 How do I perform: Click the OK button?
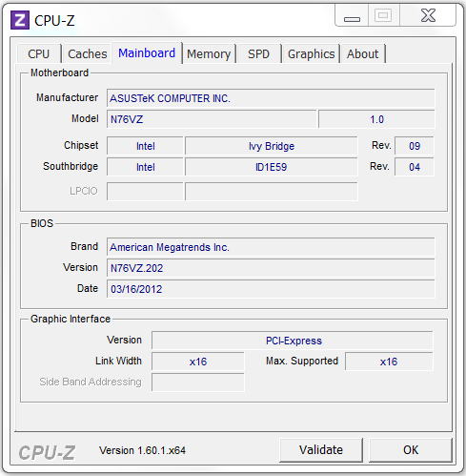pyautogui.click(x=411, y=450)
